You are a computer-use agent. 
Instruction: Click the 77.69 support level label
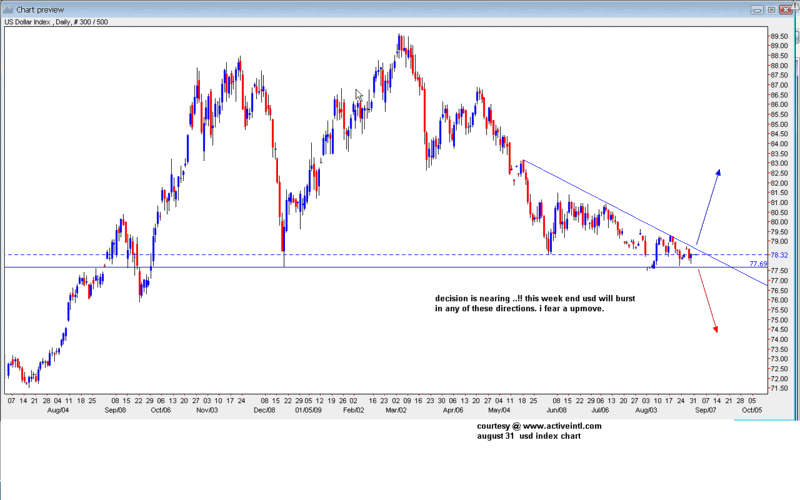[758, 264]
